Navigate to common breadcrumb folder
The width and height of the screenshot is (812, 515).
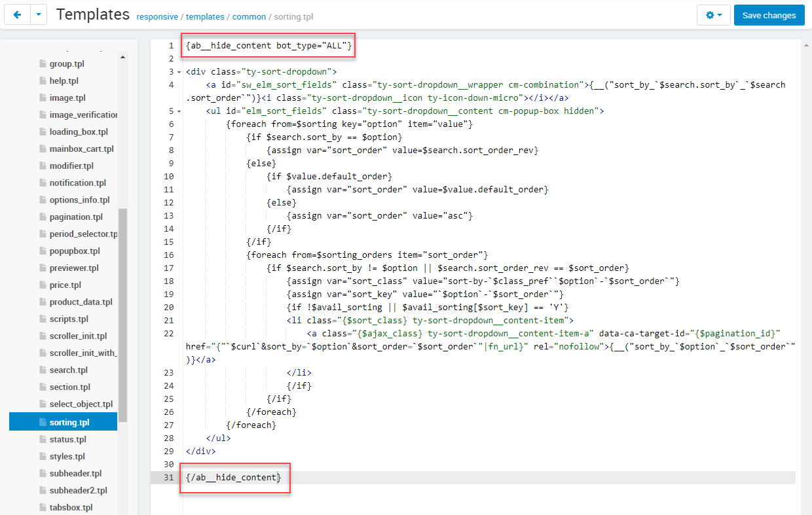pos(248,17)
